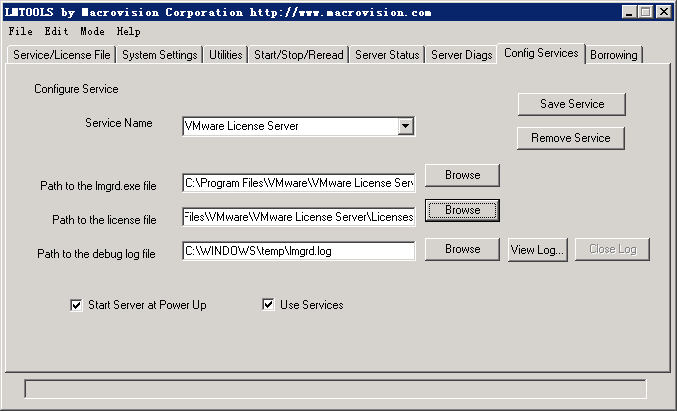
Task: Click the license file path field
Action: 298,217
